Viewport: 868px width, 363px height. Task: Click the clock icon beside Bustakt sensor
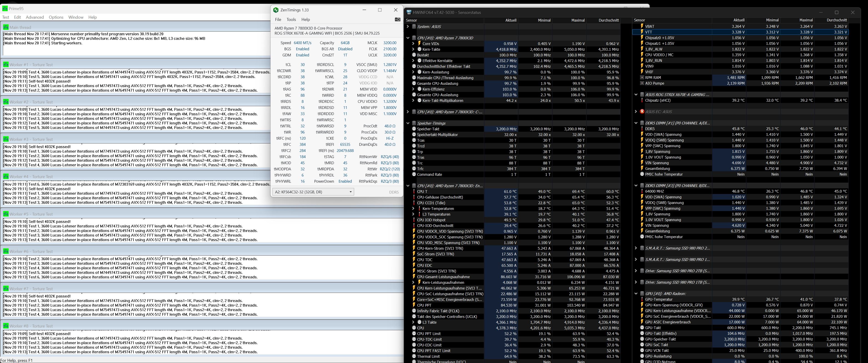[414, 55]
